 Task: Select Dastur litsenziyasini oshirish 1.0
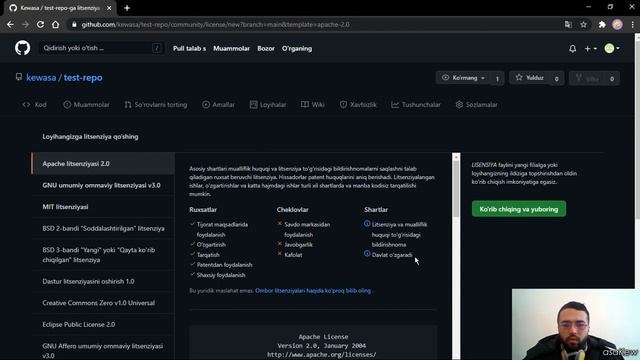coord(103,281)
